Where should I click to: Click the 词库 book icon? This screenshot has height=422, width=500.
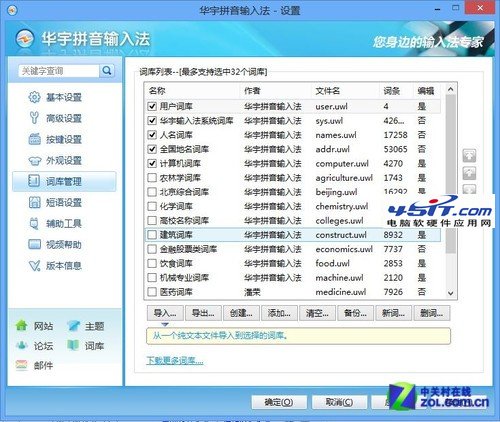[x=73, y=346]
